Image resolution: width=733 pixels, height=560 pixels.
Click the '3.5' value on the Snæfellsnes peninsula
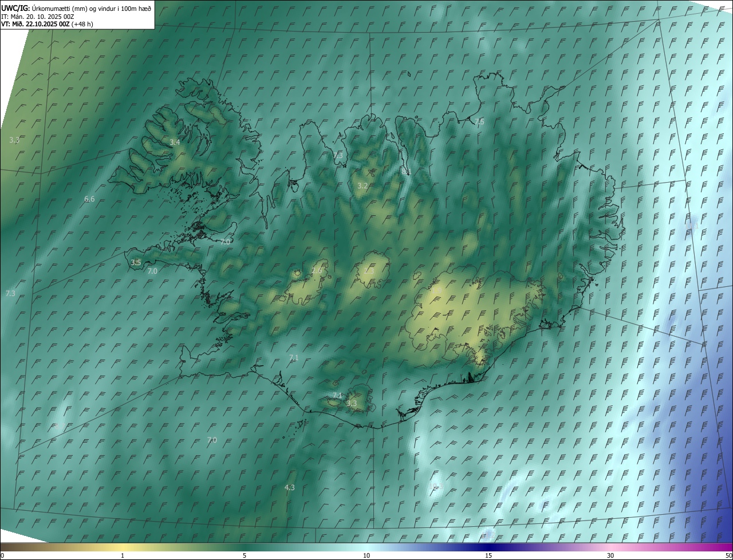pos(136,262)
